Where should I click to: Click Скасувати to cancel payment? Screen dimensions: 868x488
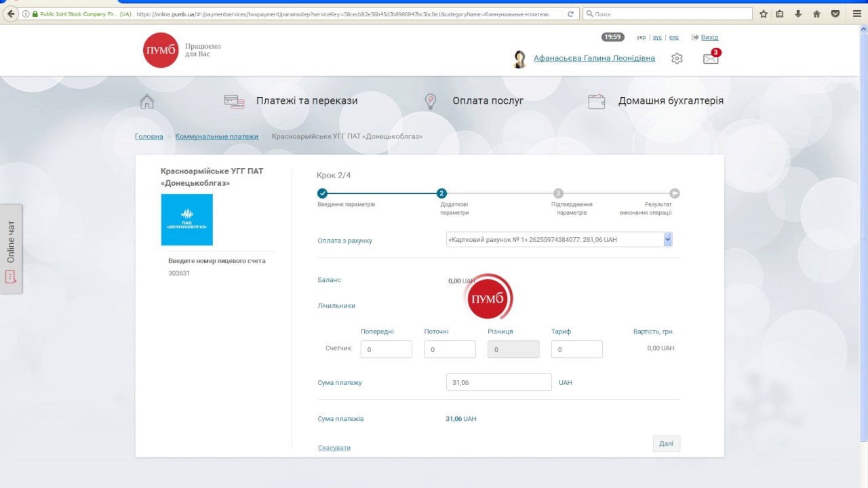click(x=334, y=448)
